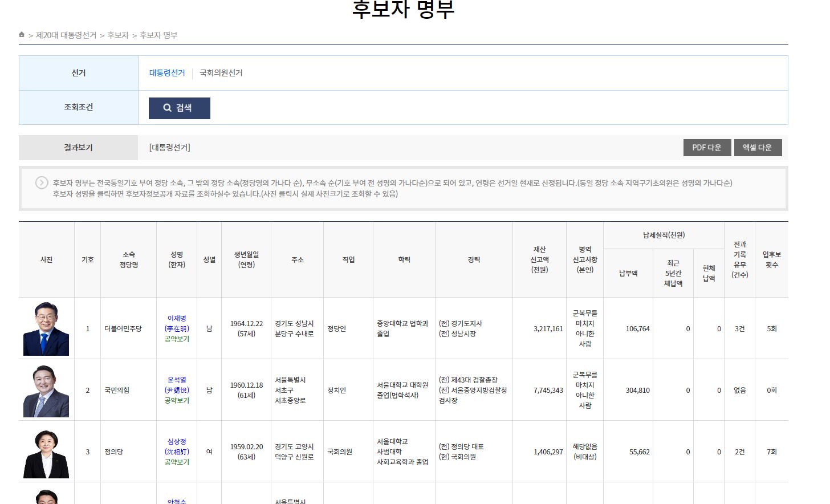Viewport: 830px width, 504px height.
Task: View 공약보기 for 윤석열
Action: (177, 400)
